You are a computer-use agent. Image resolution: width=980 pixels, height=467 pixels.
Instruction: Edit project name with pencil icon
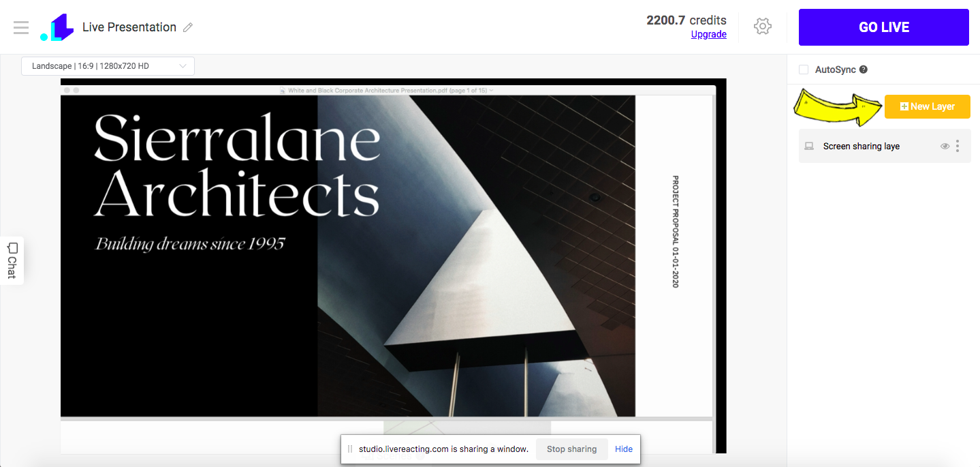coord(188,27)
